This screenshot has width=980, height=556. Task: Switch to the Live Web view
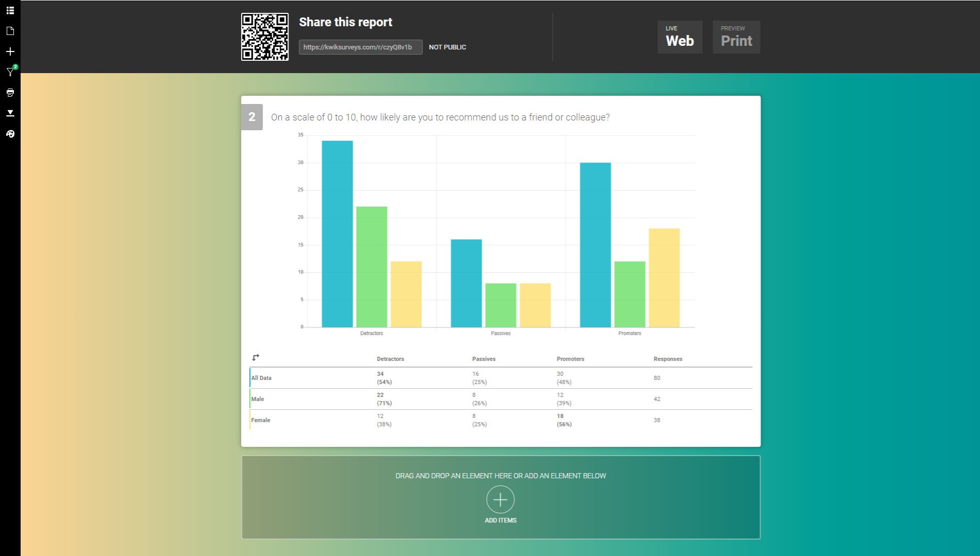(680, 37)
